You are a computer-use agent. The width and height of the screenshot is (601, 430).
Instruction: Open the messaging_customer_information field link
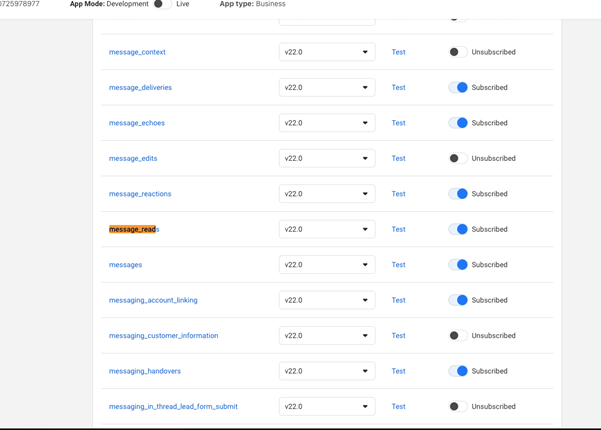coord(164,336)
